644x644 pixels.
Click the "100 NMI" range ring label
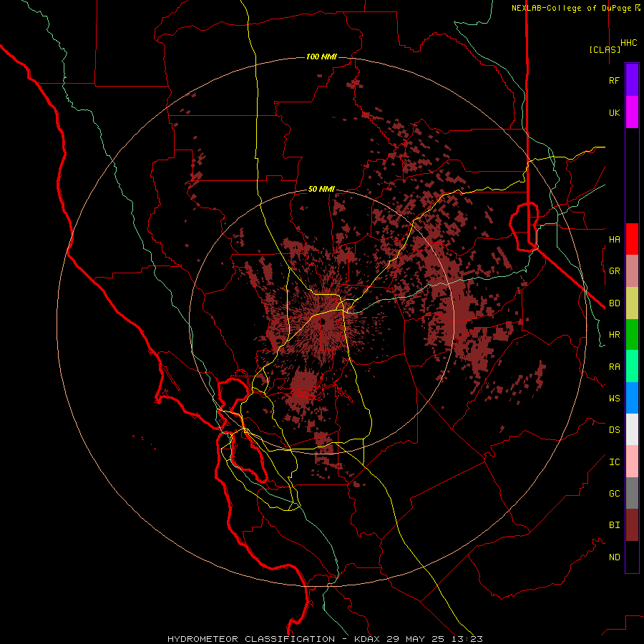(321, 57)
